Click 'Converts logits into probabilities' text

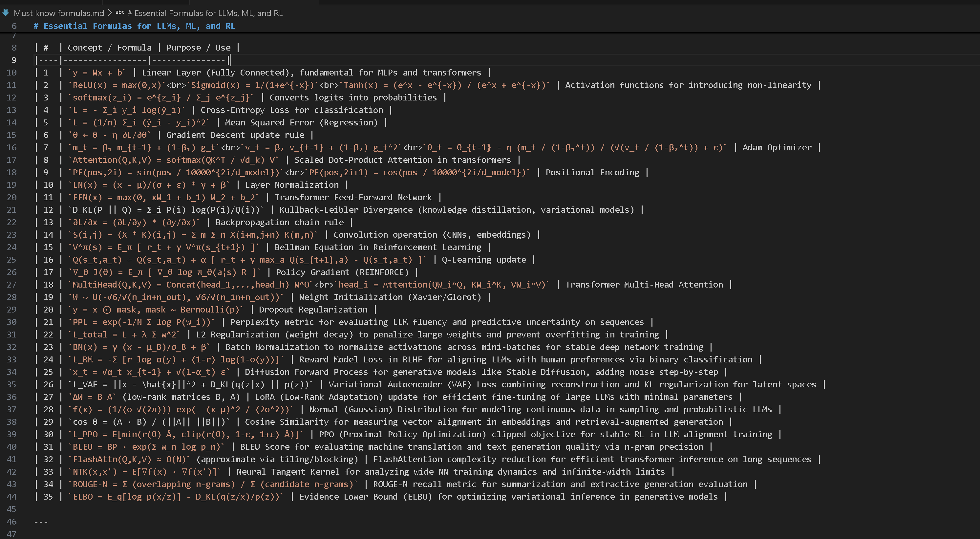[353, 98]
